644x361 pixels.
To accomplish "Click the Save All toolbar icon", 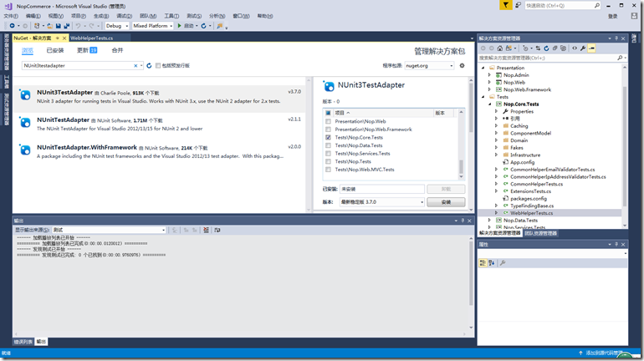I will pyautogui.click(x=67, y=26).
